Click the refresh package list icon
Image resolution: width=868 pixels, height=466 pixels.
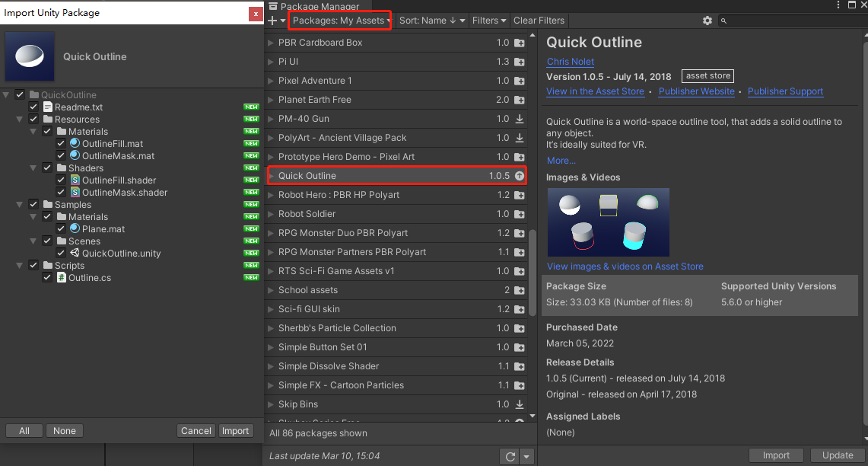click(x=510, y=457)
